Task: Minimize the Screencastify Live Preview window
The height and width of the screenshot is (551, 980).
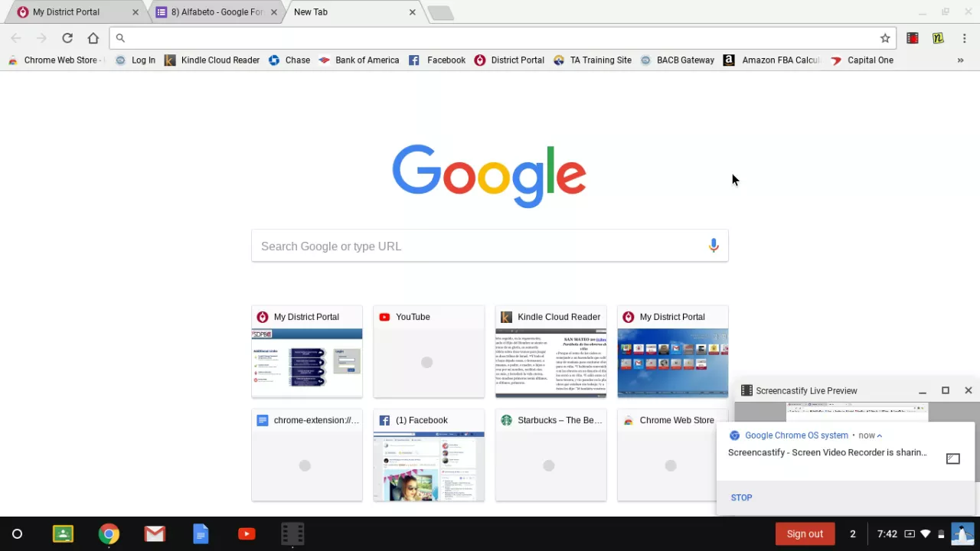Action: click(923, 391)
